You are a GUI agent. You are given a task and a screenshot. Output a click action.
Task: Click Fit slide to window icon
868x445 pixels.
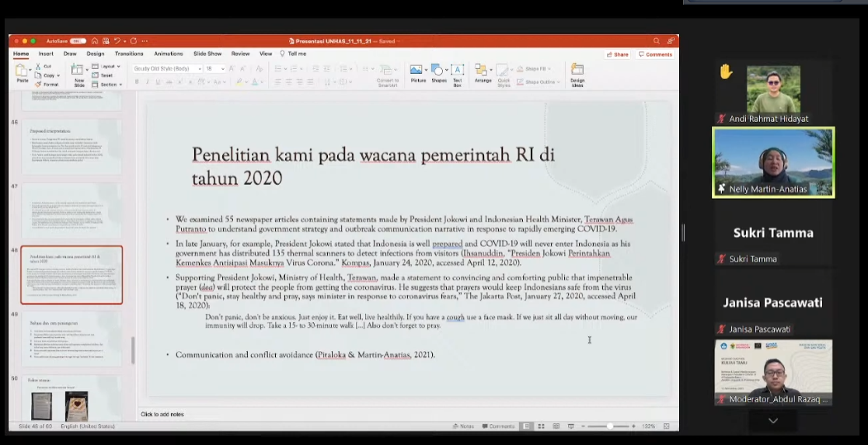(x=667, y=426)
